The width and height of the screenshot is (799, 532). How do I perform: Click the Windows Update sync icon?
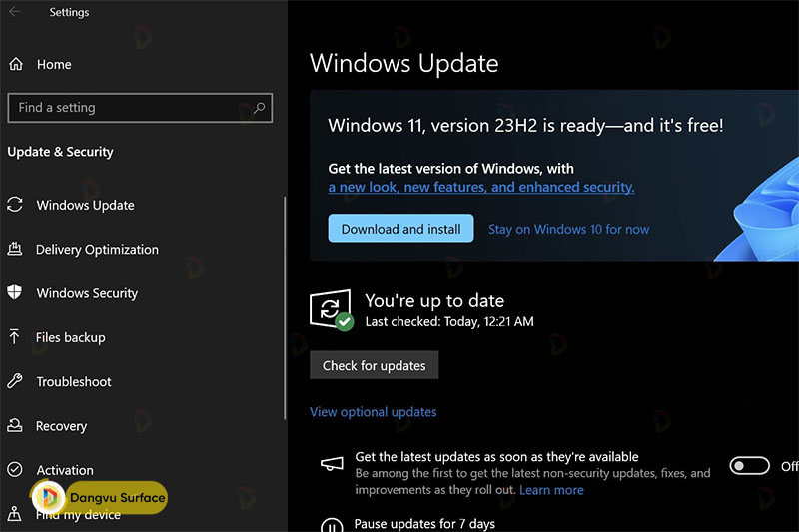[x=15, y=205]
